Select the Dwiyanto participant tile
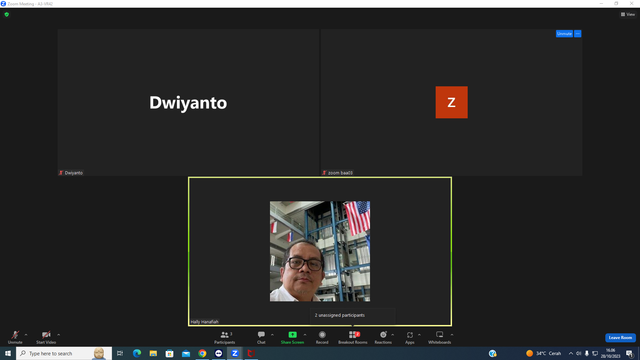 (188, 102)
